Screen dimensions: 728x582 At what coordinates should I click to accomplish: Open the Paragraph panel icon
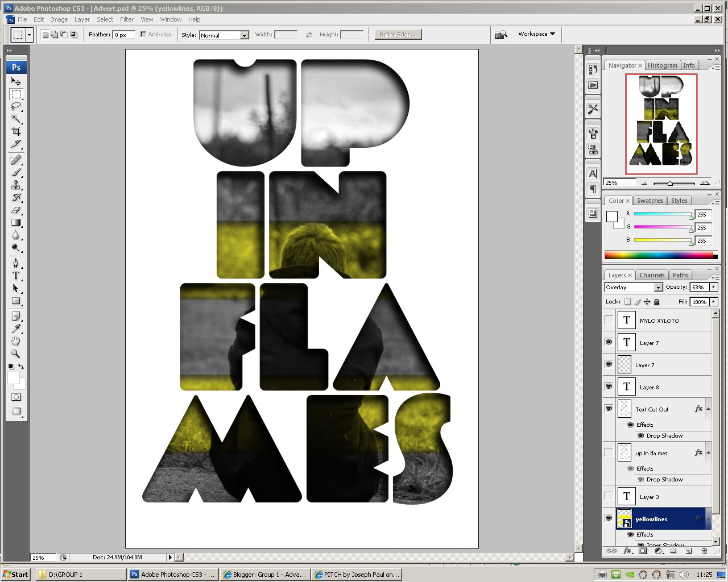click(x=593, y=189)
